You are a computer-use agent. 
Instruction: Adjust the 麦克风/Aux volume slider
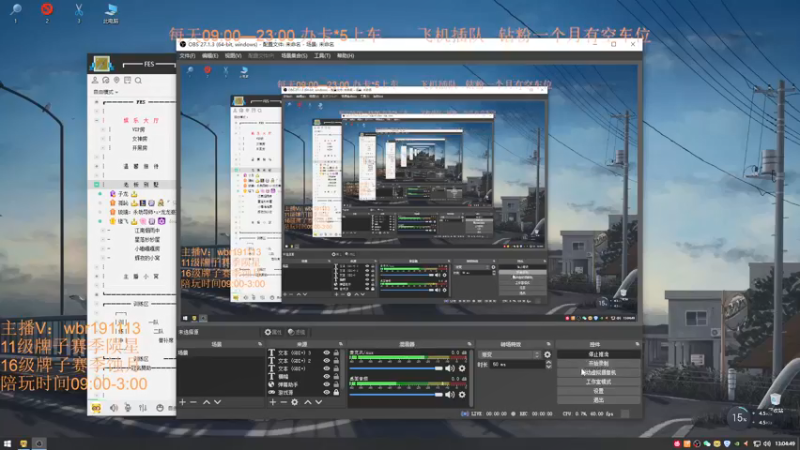(x=396, y=368)
